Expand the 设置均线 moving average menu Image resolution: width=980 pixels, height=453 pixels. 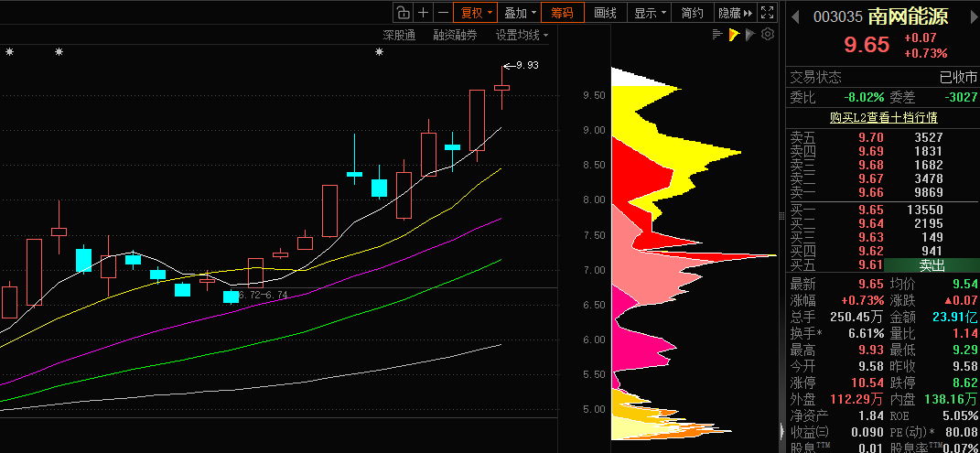point(522,36)
